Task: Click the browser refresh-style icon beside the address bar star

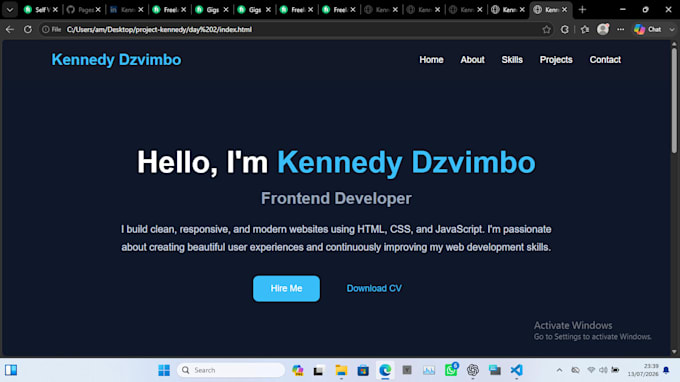Action: click(x=565, y=29)
